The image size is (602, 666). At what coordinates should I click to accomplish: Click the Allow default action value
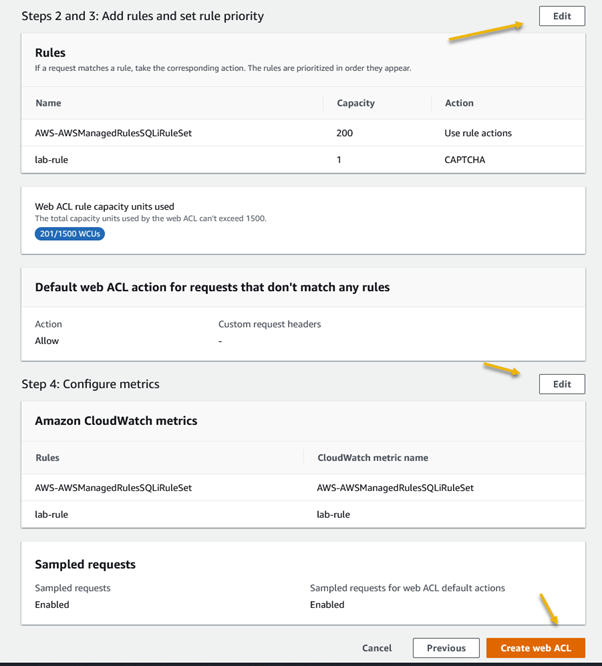(47, 341)
